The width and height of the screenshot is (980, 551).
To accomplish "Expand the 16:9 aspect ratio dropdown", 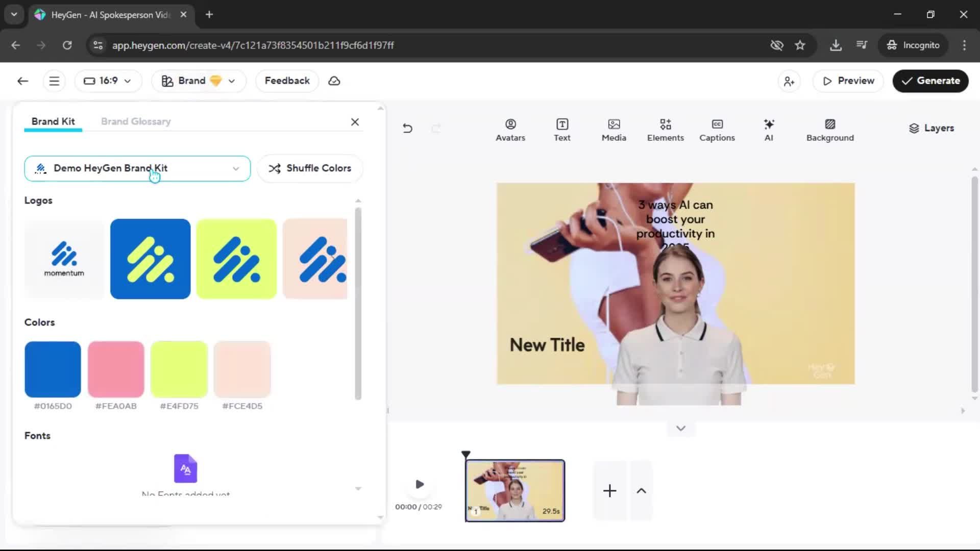I will (108, 81).
